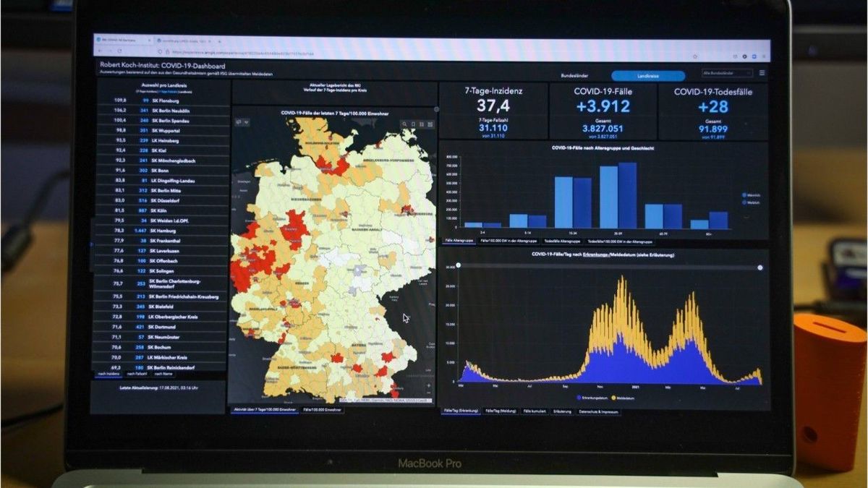
Task: Open the Datenschutz & Impressum tab
Action: 597,411
